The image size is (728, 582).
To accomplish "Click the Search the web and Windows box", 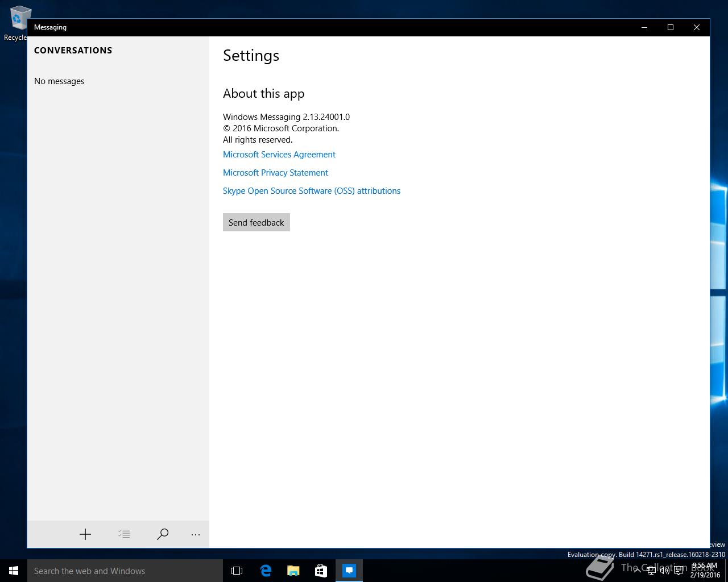I will point(125,571).
